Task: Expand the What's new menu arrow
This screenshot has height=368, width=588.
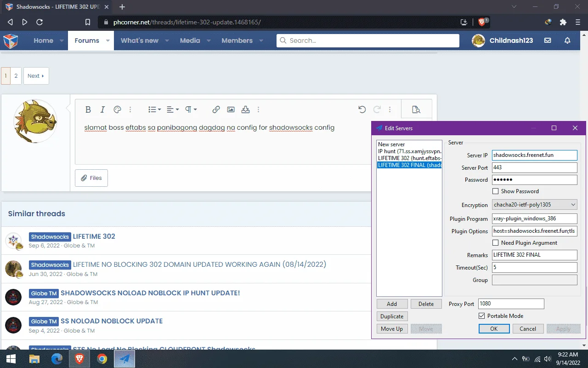Action: (x=167, y=40)
